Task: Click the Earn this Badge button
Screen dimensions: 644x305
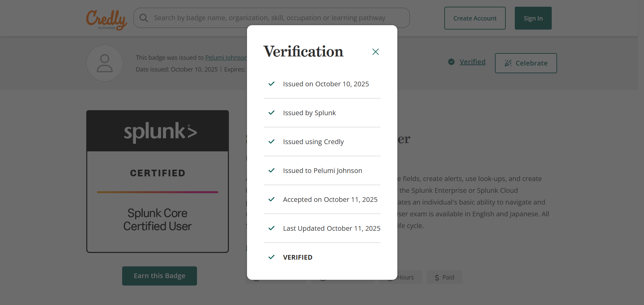Action: tap(159, 276)
